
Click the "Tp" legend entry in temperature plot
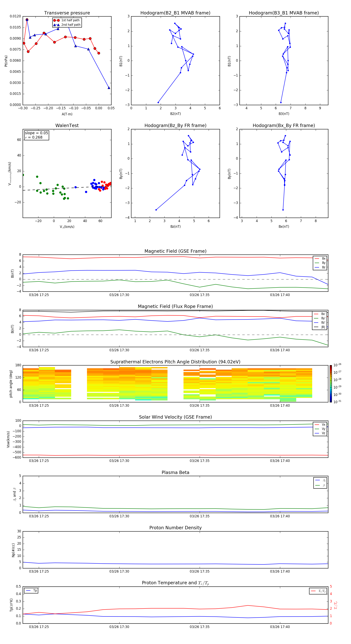(31, 591)
